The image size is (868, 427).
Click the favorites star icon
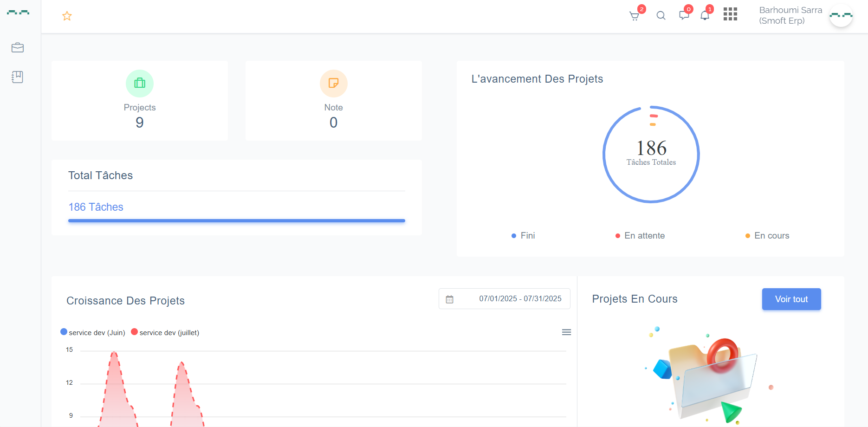[x=67, y=16]
